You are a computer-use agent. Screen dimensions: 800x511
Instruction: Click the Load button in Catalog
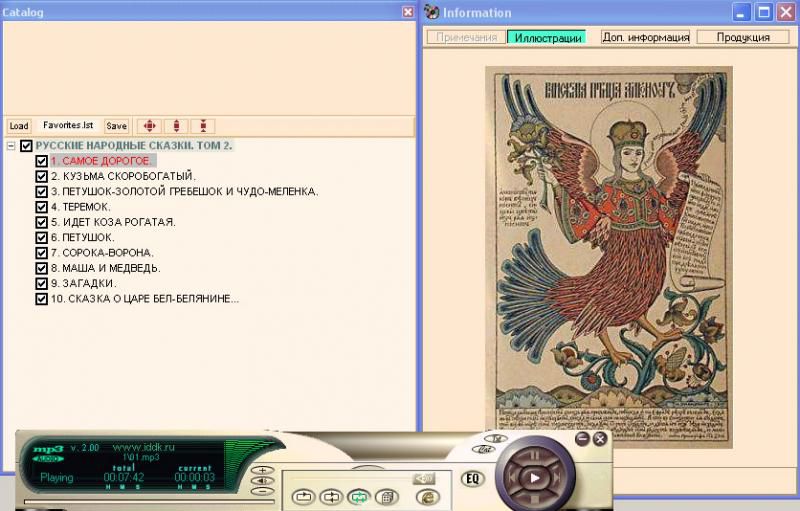click(18, 126)
